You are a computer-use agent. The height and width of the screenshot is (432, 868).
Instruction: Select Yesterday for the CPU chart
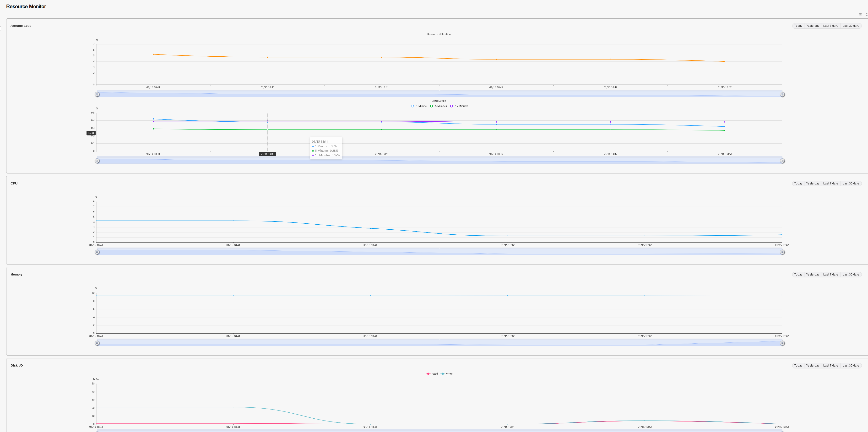pos(812,184)
